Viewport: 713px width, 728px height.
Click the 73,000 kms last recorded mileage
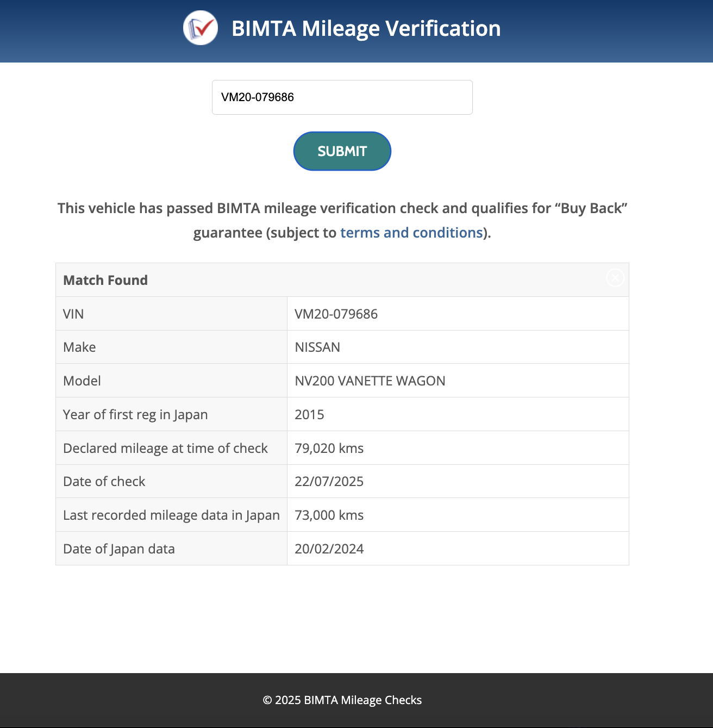[329, 515]
